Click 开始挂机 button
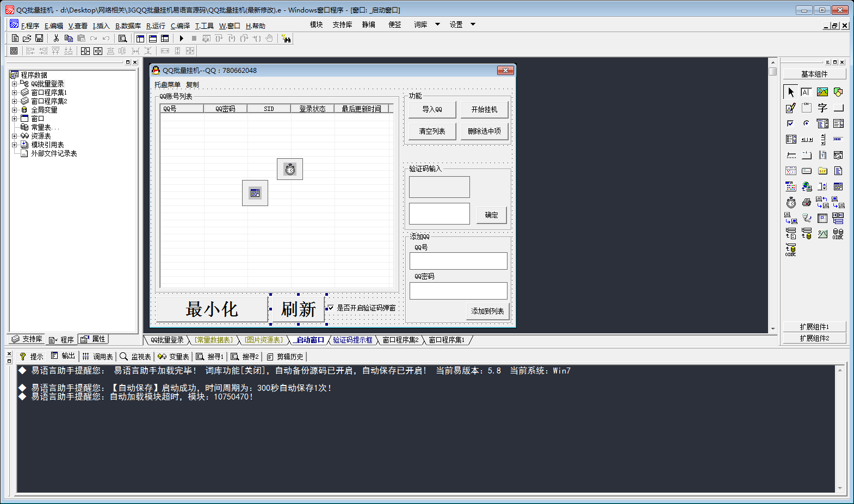The image size is (854, 504). [484, 109]
